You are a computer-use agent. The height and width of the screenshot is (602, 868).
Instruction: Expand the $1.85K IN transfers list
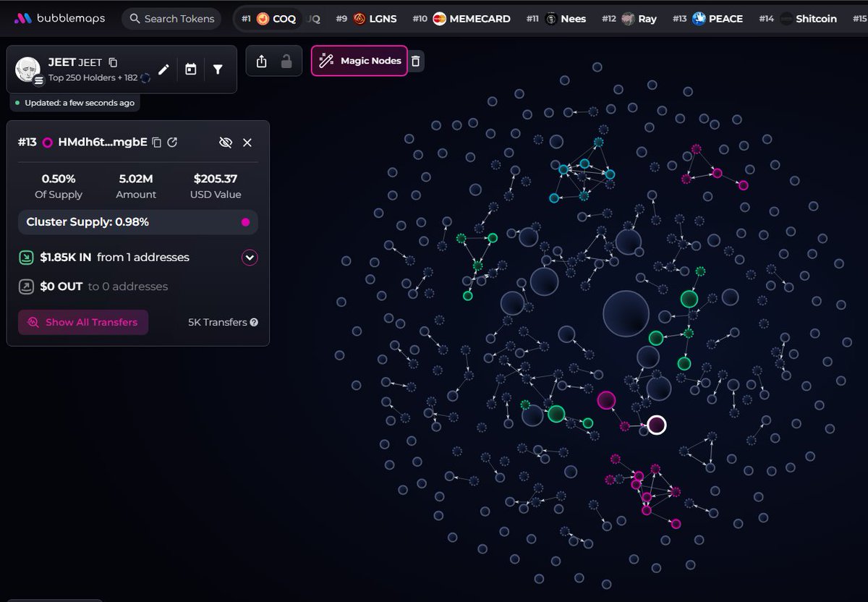[x=250, y=258]
